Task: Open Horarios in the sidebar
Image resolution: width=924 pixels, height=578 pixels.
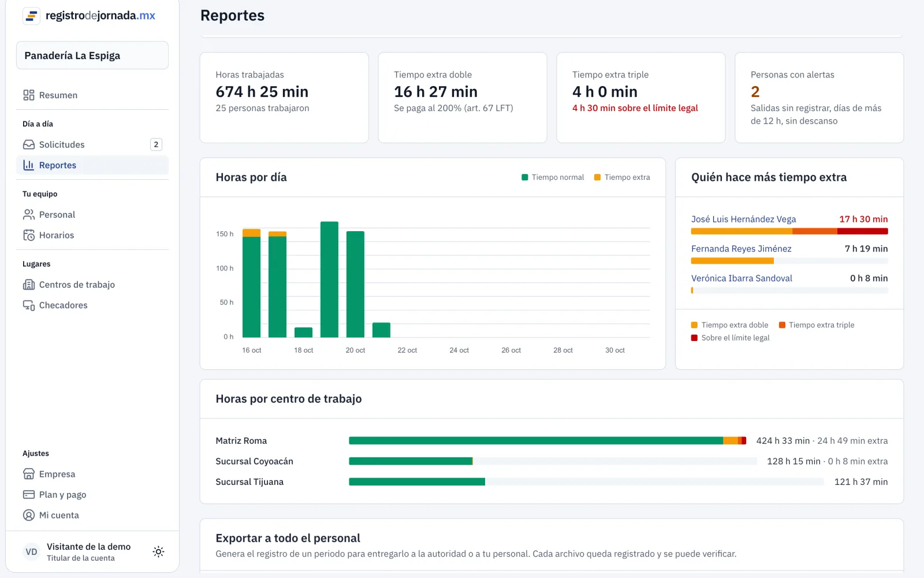Action: pyautogui.click(x=92, y=235)
